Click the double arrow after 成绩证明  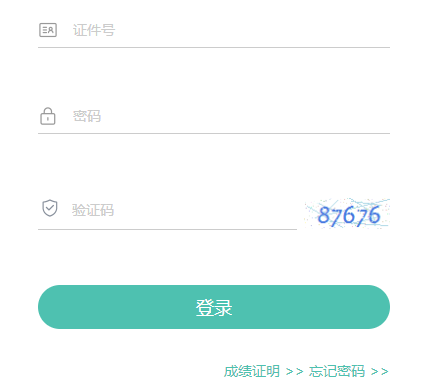[295, 371]
